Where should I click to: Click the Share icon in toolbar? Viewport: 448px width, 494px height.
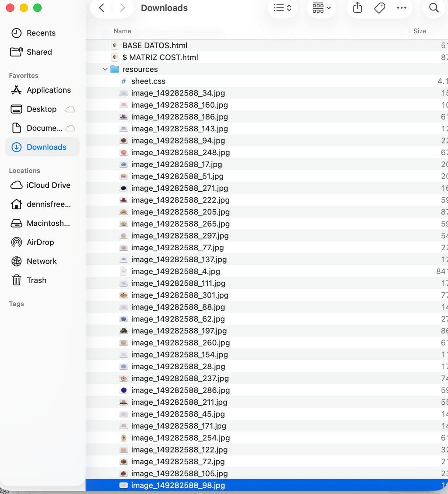coord(357,7)
